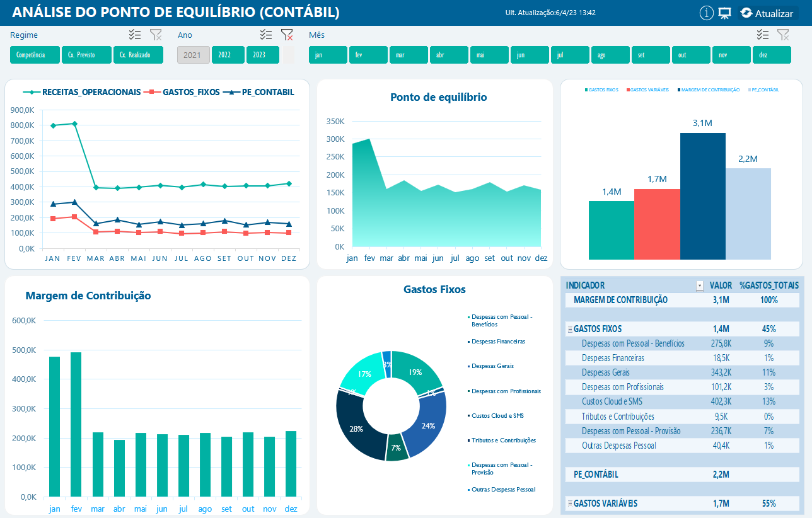This screenshot has height=518, width=812.
Task: Open the info icon in header
Action: click(707, 13)
